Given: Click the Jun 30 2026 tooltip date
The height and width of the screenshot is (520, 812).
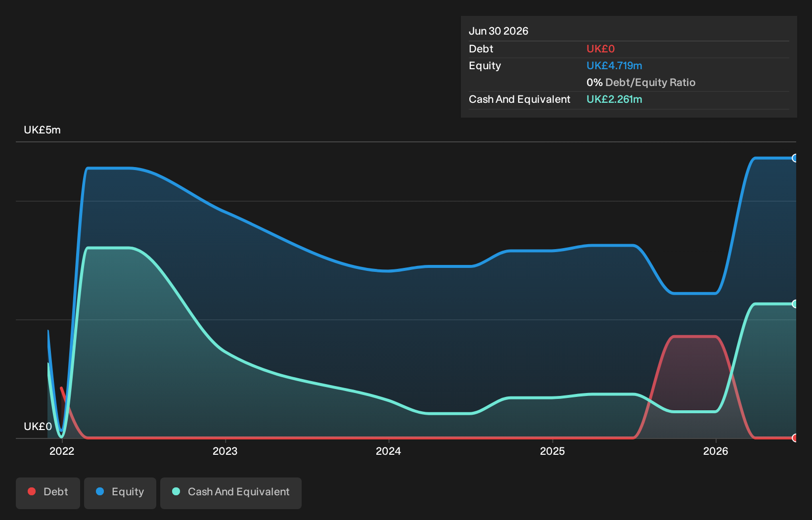Looking at the screenshot, I should [x=498, y=31].
